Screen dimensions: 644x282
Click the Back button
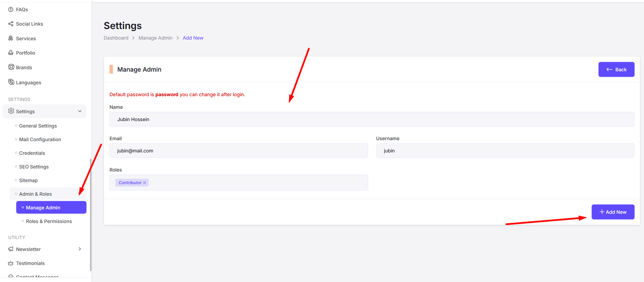click(616, 70)
